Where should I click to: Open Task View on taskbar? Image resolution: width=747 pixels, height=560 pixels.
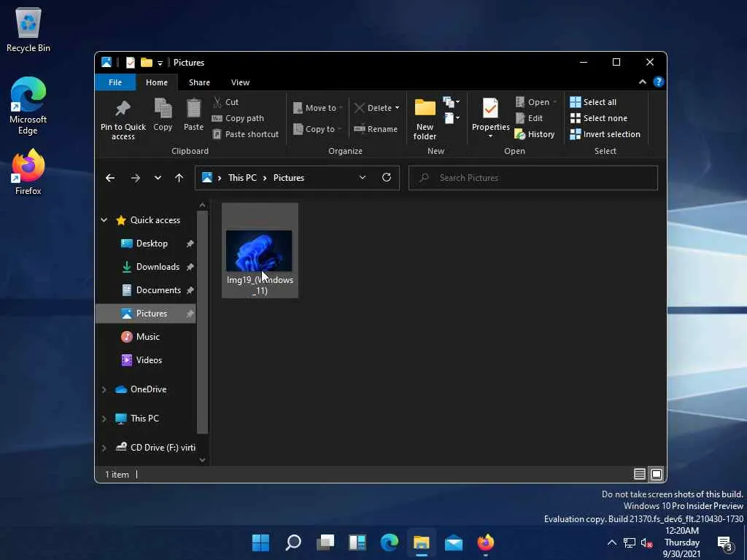coord(325,542)
